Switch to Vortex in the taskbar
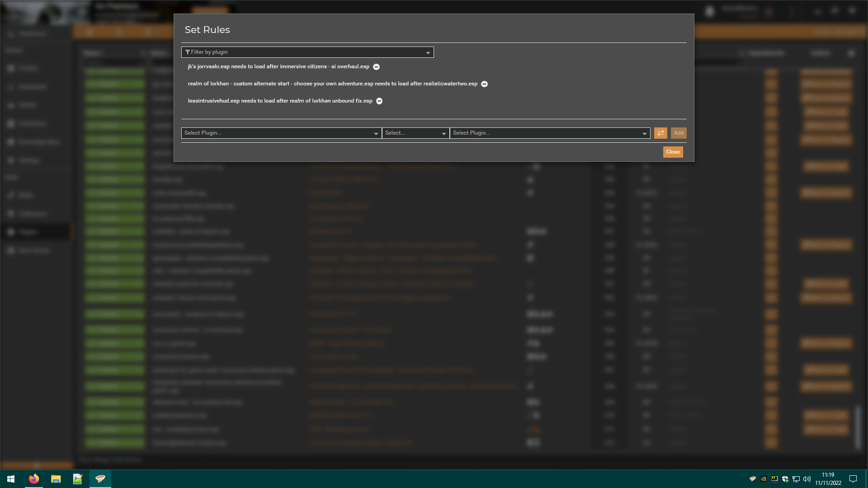 click(100, 479)
